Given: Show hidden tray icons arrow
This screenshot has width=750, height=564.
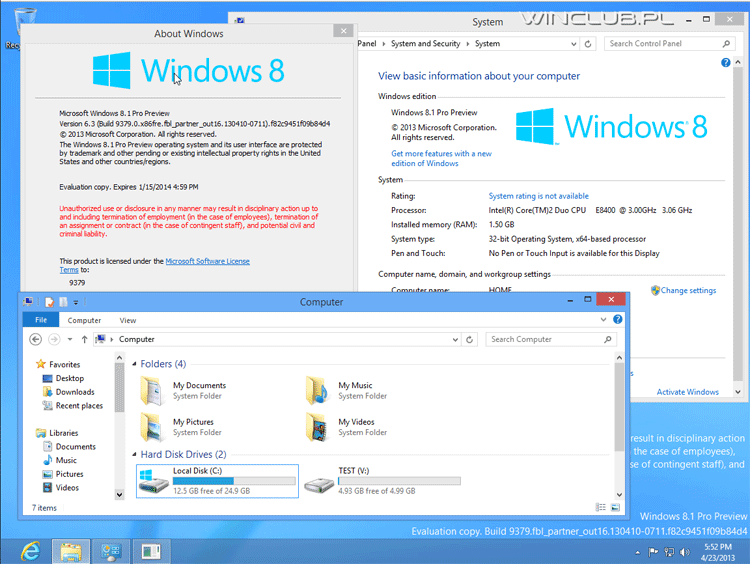Looking at the screenshot, I should tap(638, 553).
